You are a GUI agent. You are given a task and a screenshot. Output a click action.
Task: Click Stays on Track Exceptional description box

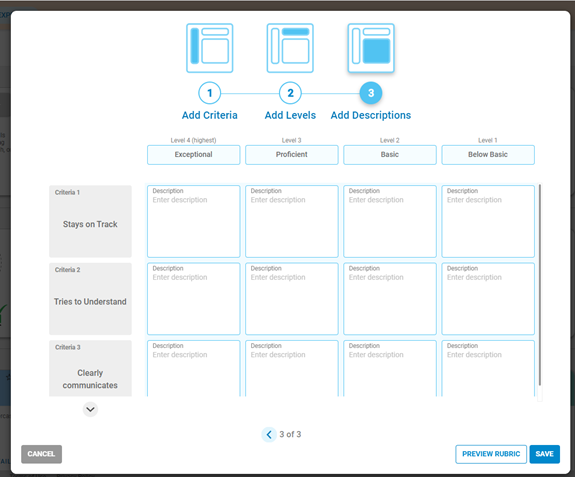tap(194, 221)
